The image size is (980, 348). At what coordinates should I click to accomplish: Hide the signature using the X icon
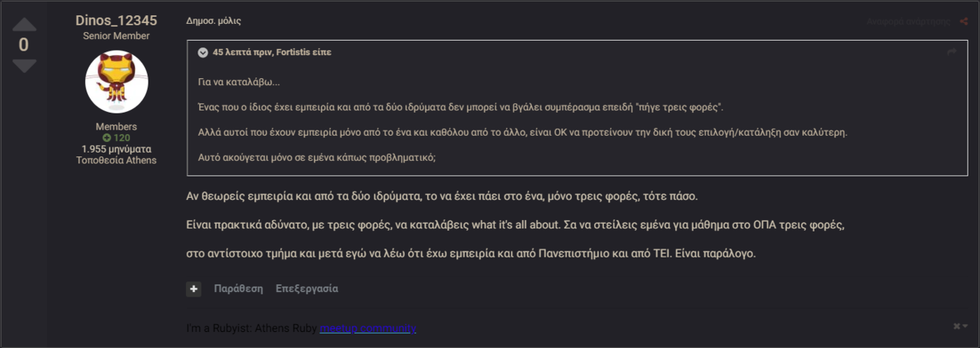pos(956,327)
